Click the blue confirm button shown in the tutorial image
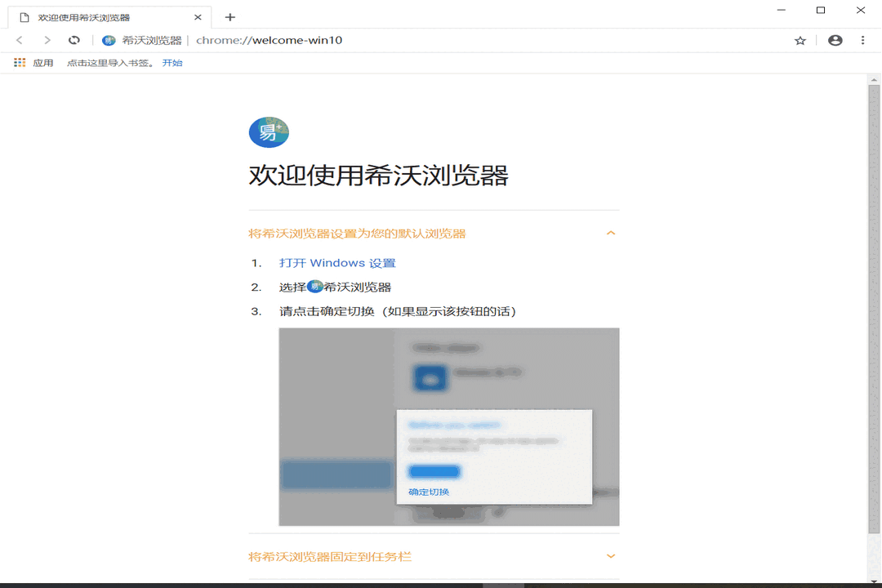Screen dimensions: 882x588 [x=434, y=471]
